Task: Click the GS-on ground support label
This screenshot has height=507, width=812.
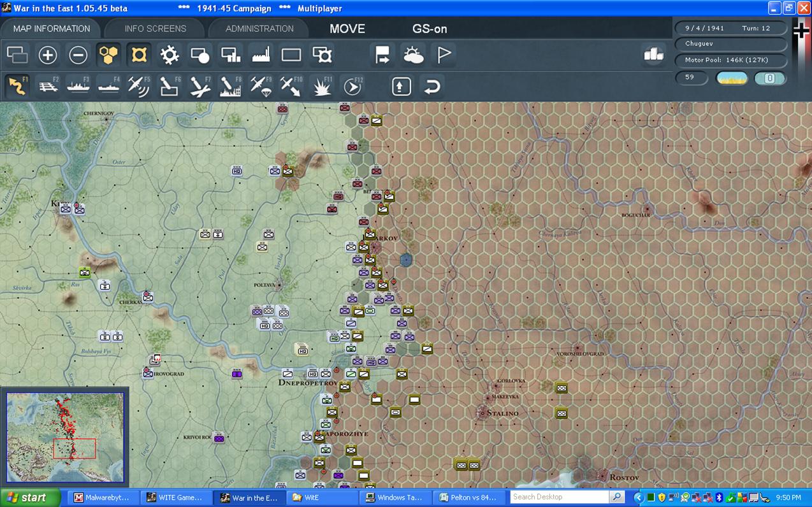Action: click(x=430, y=29)
